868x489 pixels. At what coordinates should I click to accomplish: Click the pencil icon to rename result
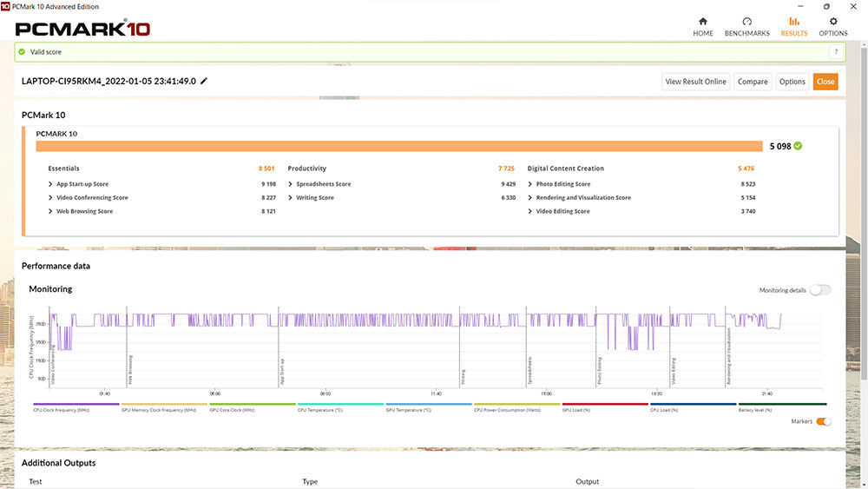click(x=204, y=82)
